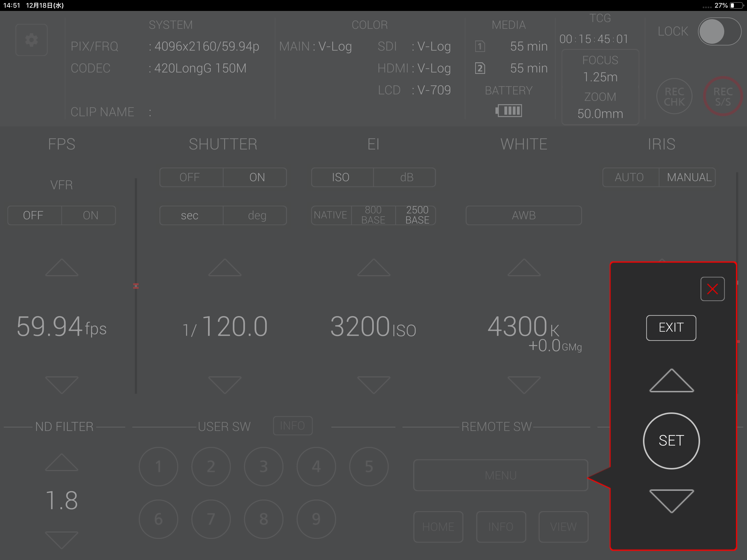Set SHUTTER to ON

[x=255, y=177]
